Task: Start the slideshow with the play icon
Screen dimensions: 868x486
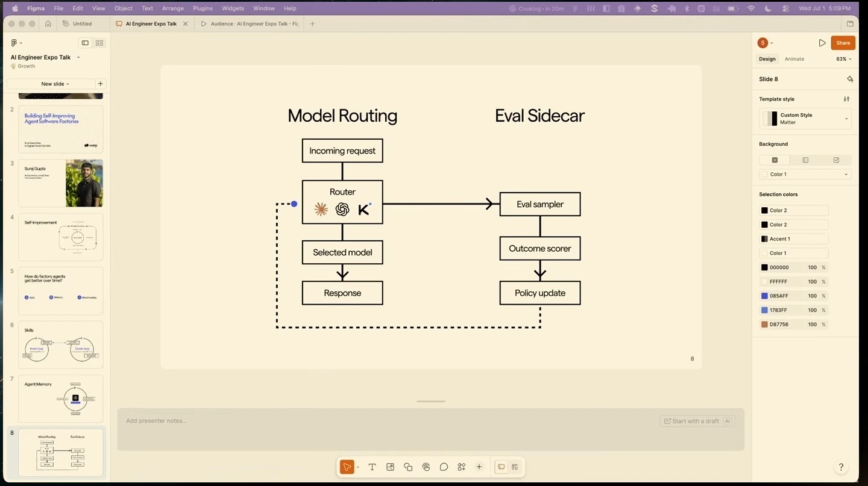Action: click(822, 43)
